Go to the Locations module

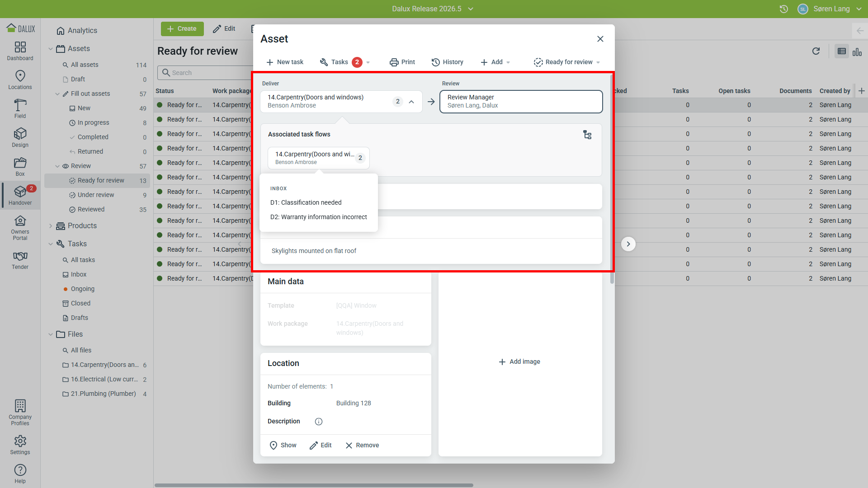click(x=20, y=80)
